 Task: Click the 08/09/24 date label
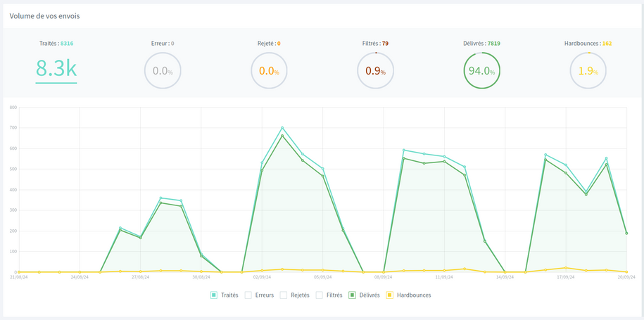pos(383,277)
